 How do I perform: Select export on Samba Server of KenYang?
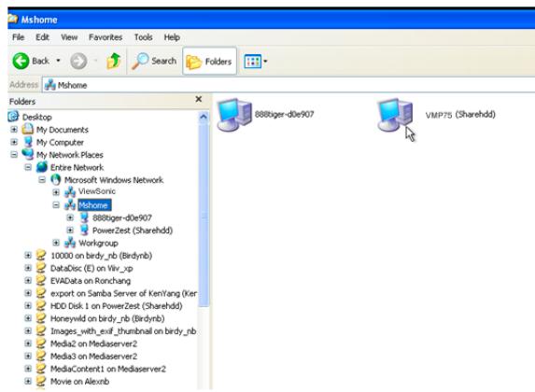pyautogui.click(x=123, y=293)
